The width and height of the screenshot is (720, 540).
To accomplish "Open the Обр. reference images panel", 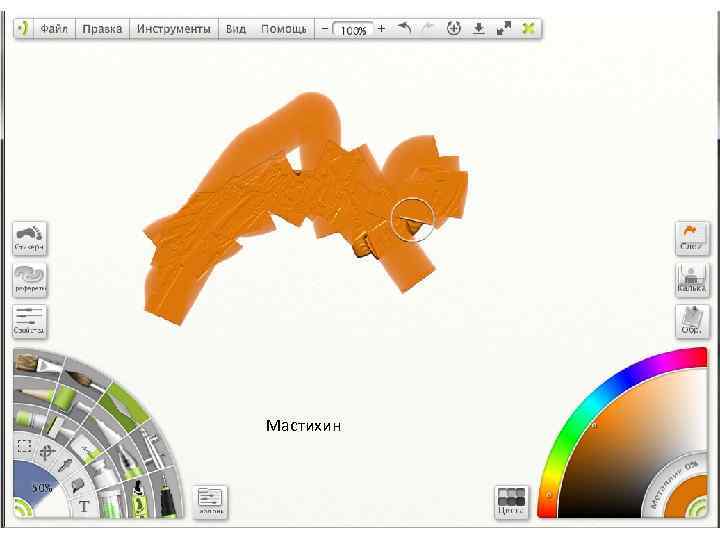I will [692, 321].
